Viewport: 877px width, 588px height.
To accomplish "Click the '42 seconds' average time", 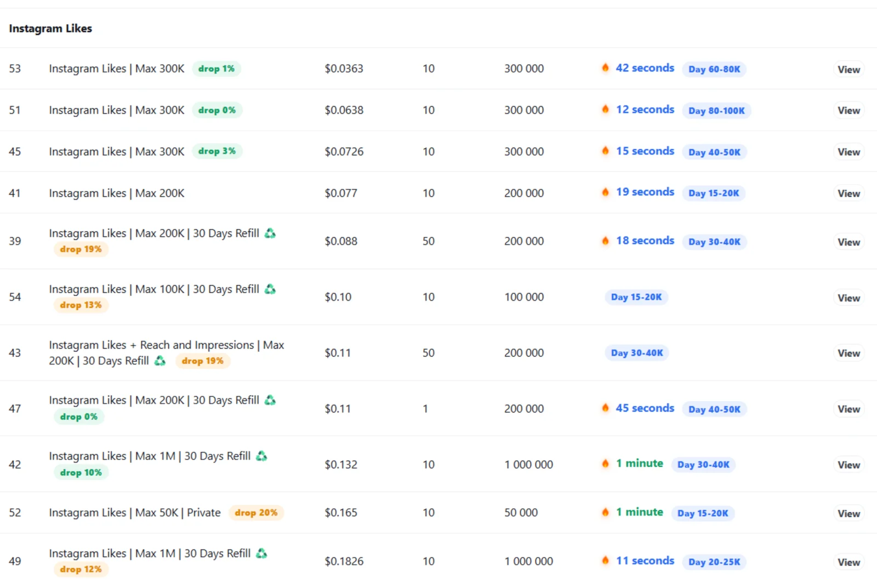I will click(645, 68).
